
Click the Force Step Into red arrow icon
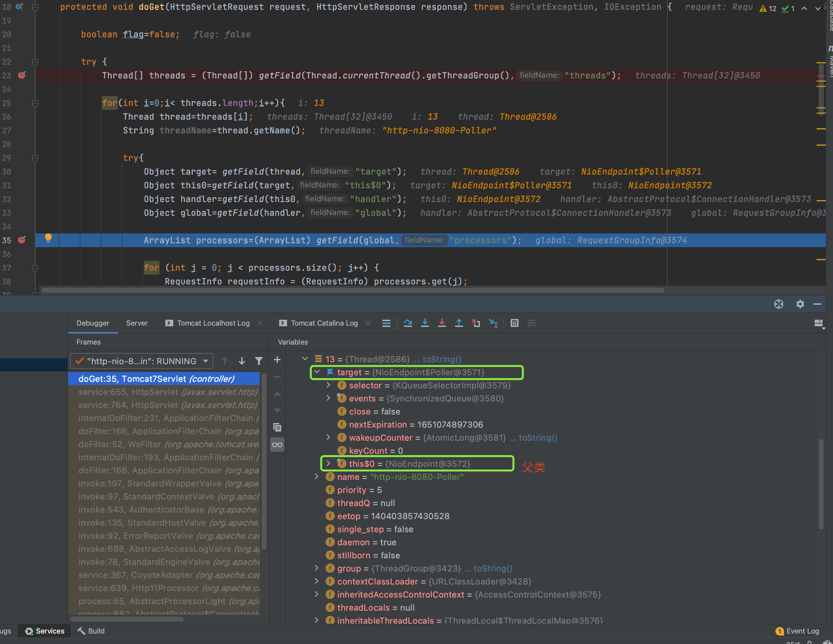click(442, 323)
